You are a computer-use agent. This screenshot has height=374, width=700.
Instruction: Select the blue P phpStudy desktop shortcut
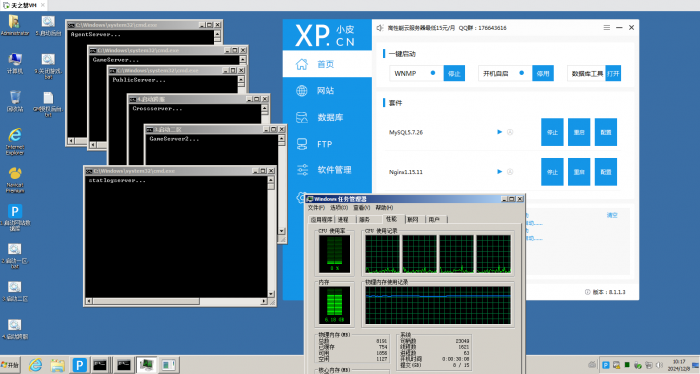point(15,217)
